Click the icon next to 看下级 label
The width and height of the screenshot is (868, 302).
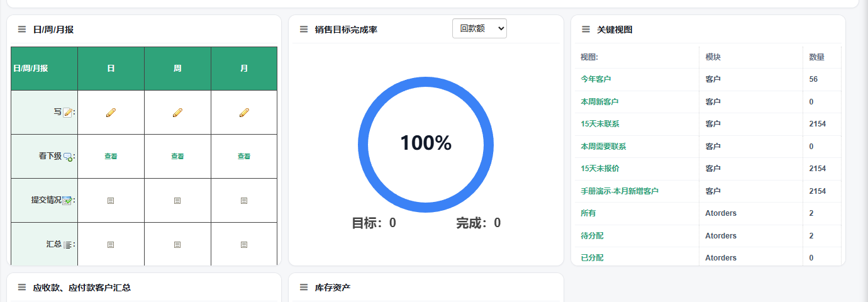click(x=68, y=157)
